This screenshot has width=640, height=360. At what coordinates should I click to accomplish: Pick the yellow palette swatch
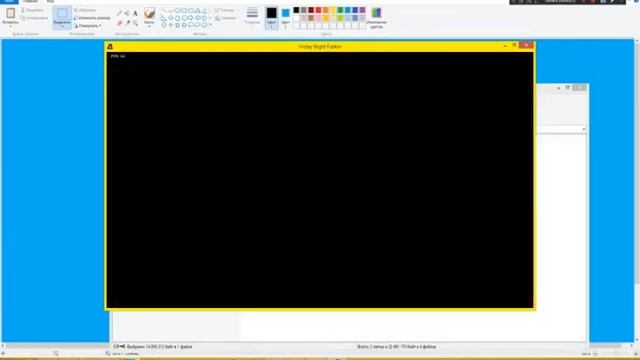[333, 10]
